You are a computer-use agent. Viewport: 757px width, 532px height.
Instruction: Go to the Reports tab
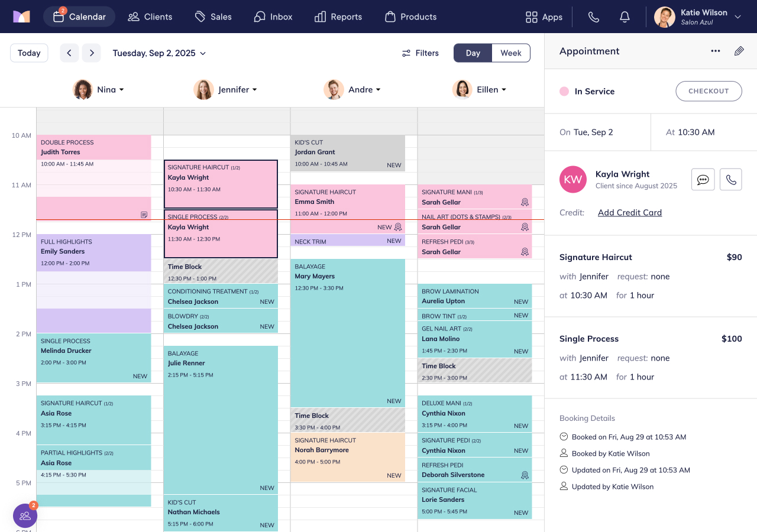(x=338, y=17)
